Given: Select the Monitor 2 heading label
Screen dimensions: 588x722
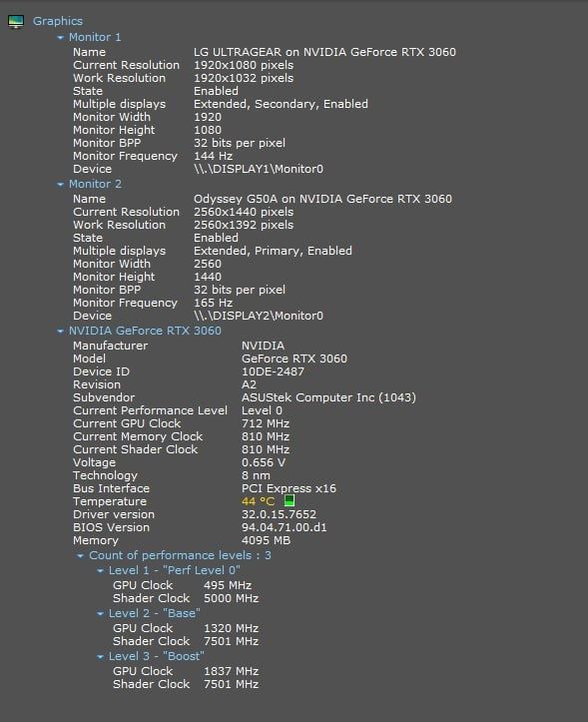Looking at the screenshot, I should click(95, 184).
